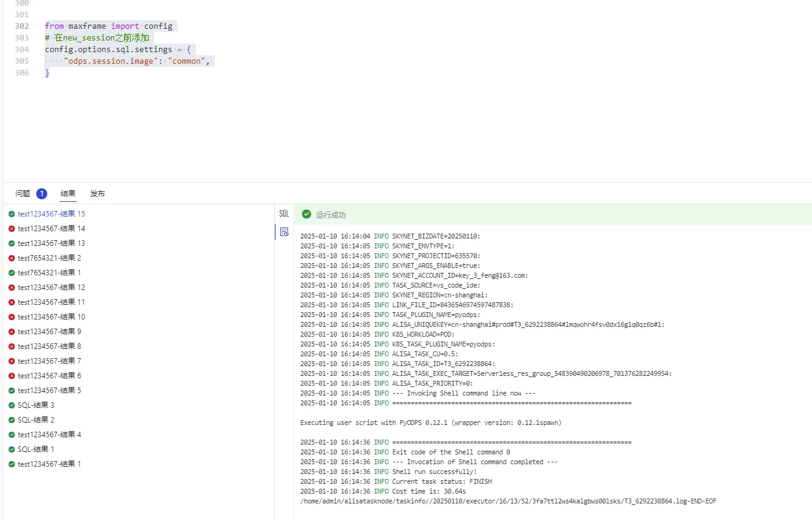Click success icon of test1234567-结果 13
This screenshot has width=812, height=520.
point(12,243)
